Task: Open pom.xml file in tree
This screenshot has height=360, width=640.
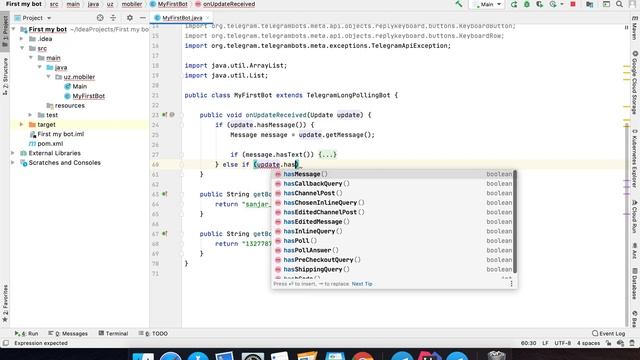Action: coord(50,144)
